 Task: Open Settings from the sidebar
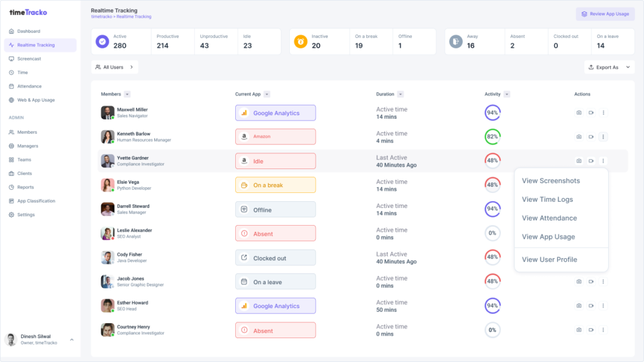pos(26,214)
